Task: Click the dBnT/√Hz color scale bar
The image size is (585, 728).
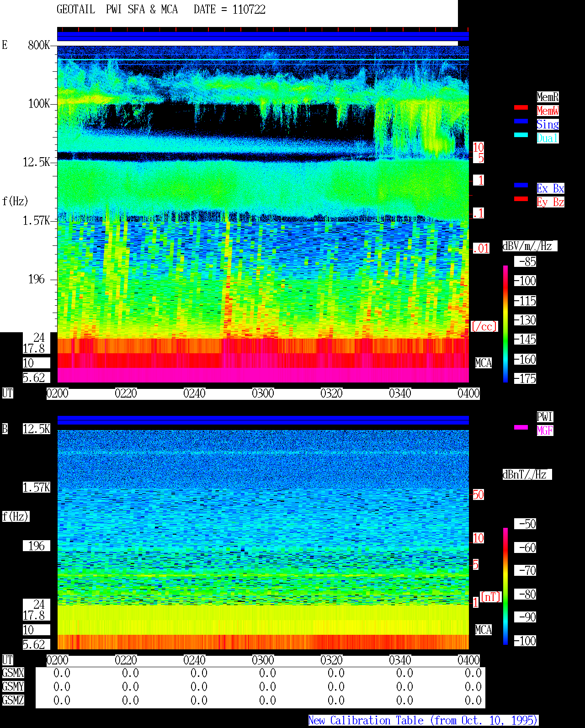Action: pos(505,586)
